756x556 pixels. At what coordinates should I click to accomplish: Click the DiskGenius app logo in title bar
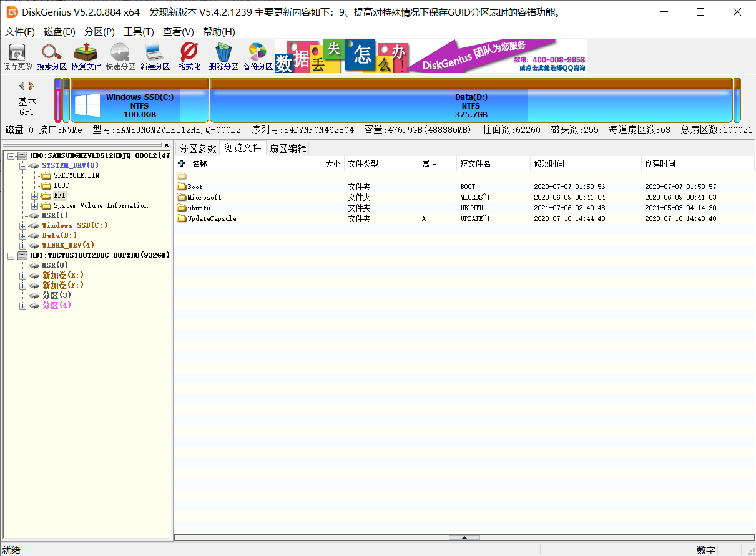(12, 12)
